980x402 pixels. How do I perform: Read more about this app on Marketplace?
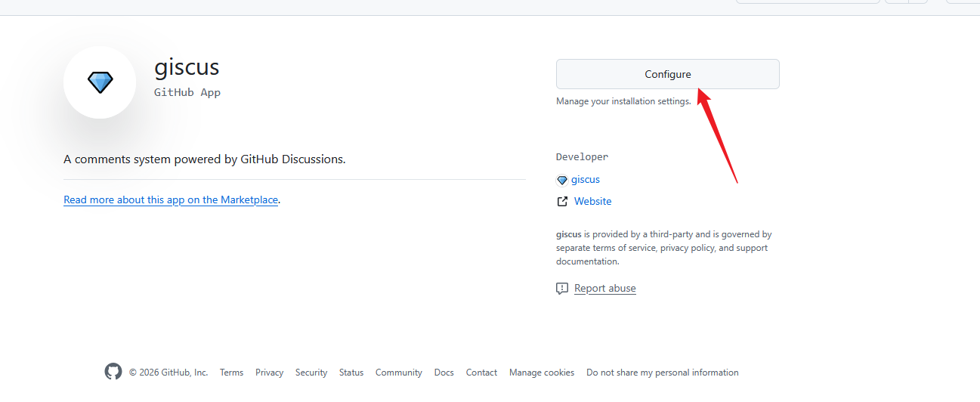[171, 200]
